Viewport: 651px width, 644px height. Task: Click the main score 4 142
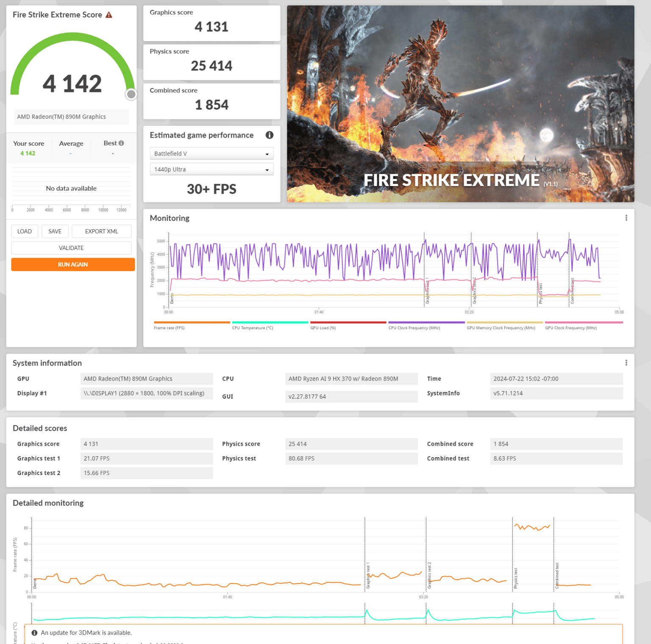pyautogui.click(x=72, y=83)
